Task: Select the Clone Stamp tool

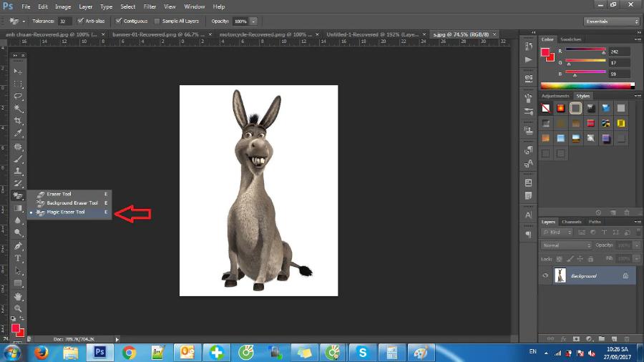Action: (x=18, y=171)
